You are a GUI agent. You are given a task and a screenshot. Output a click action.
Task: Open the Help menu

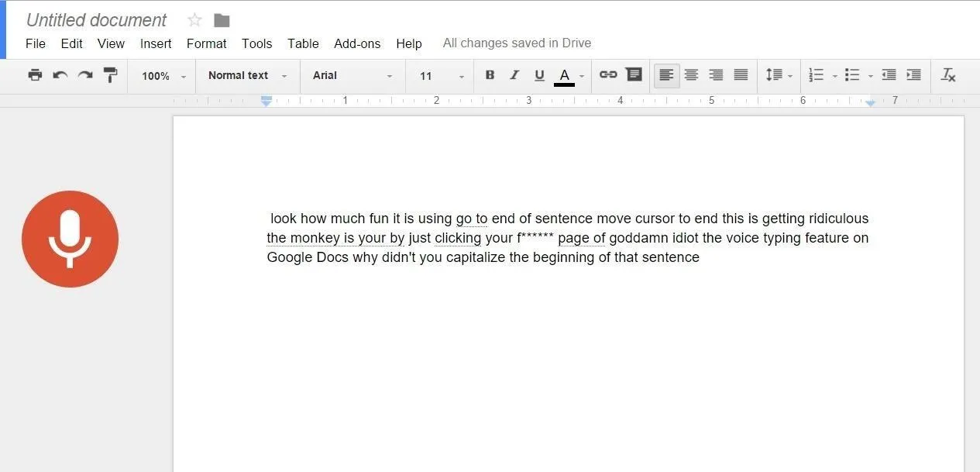coord(408,43)
